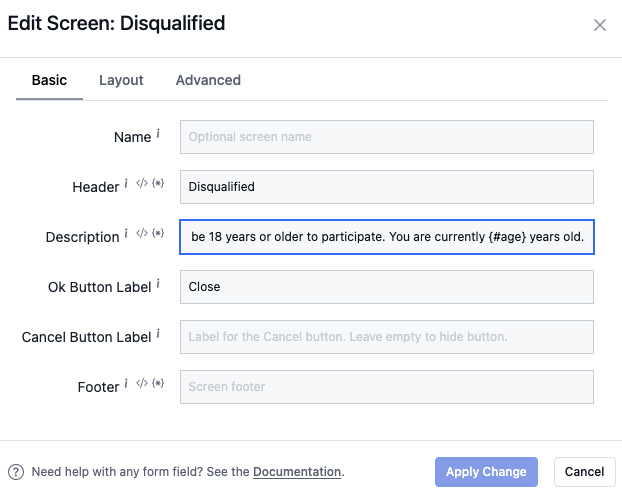Select the Basic tab
This screenshot has width=622, height=495.
click(x=49, y=80)
